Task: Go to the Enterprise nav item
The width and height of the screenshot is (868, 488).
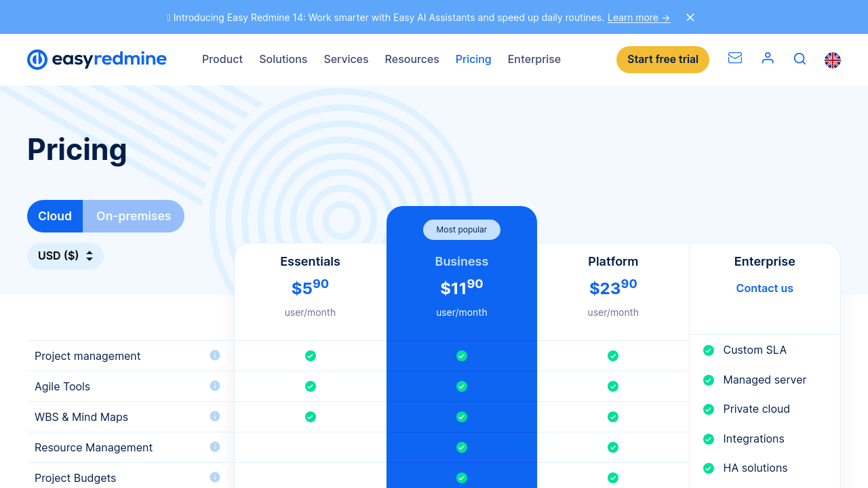Action: [534, 60]
